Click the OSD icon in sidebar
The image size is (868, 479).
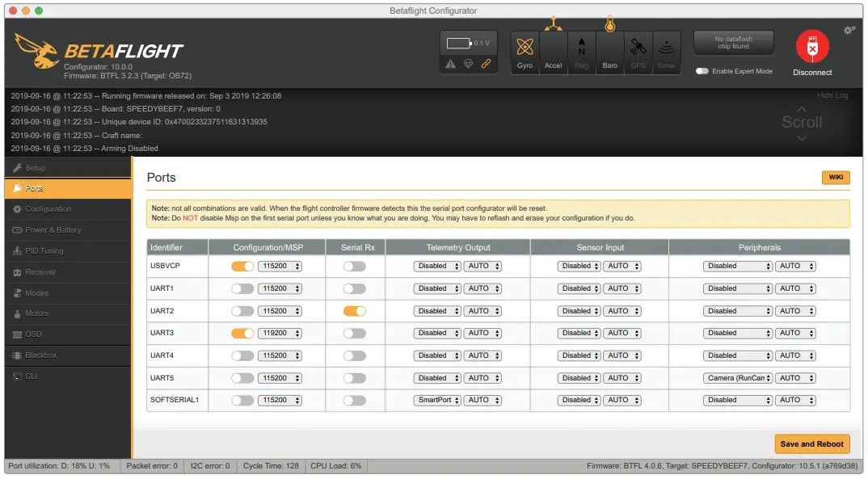tap(17, 334)
